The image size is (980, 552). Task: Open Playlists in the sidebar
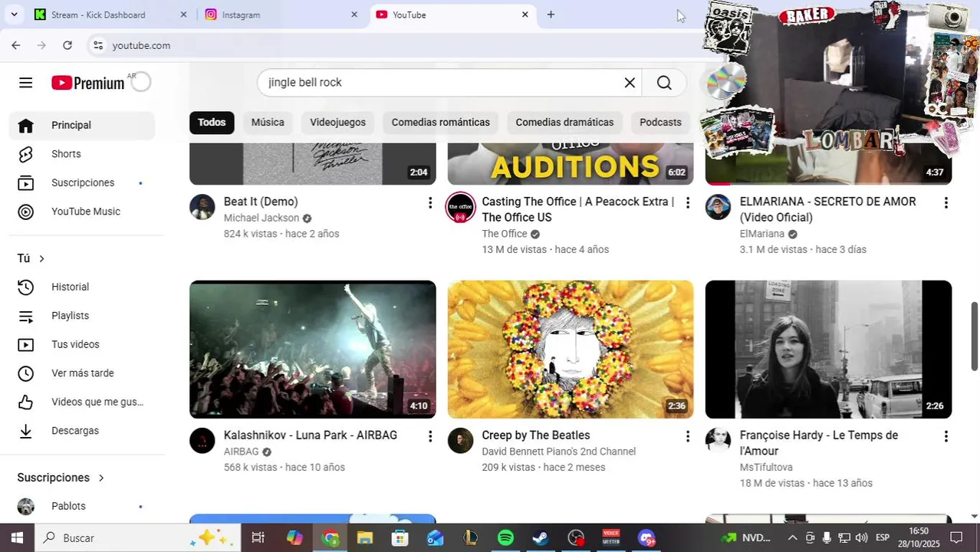(82, 316)
